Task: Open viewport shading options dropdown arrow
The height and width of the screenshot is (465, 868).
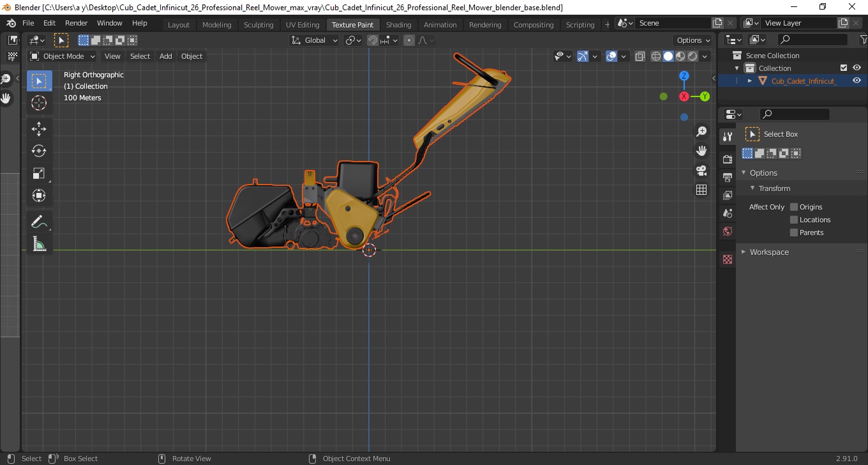Action: (x=705, y=56)
